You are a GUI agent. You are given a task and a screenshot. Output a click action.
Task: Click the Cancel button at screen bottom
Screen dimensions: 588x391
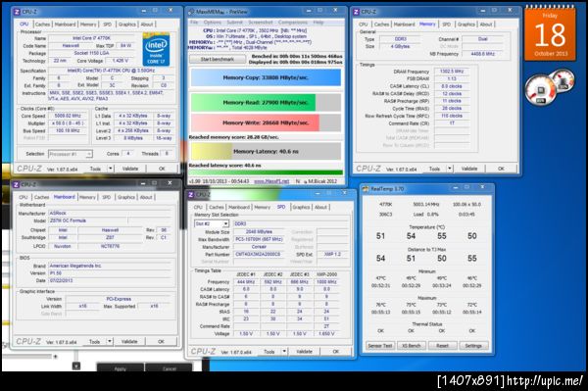click(170, 368)
